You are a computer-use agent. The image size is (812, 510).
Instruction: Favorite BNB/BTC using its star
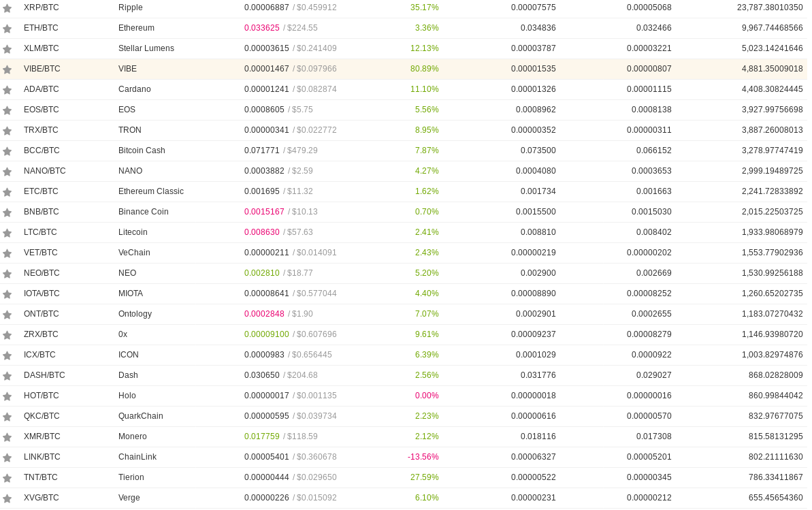tap(7, 212)
